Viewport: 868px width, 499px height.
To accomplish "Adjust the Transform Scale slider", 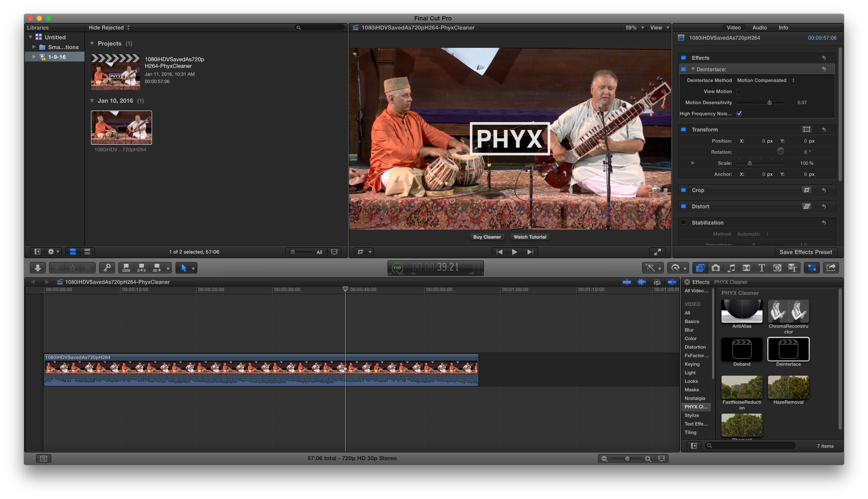I will (750, 163).
